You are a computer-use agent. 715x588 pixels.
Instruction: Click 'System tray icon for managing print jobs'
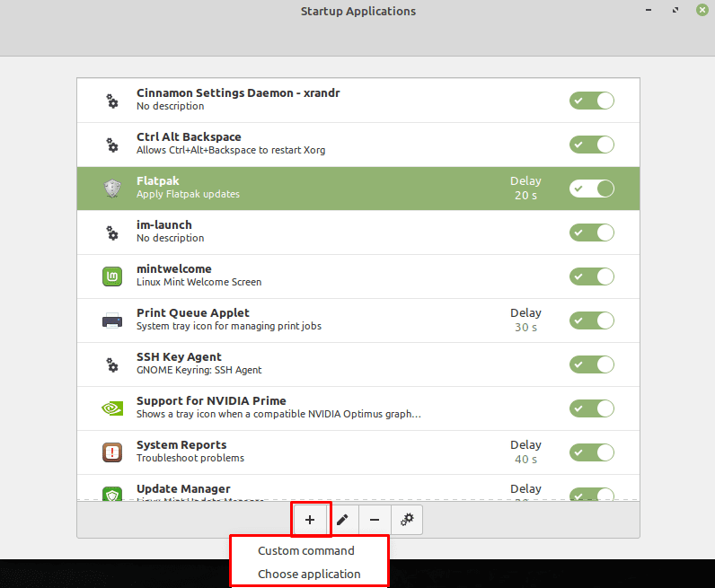point(229,327)
